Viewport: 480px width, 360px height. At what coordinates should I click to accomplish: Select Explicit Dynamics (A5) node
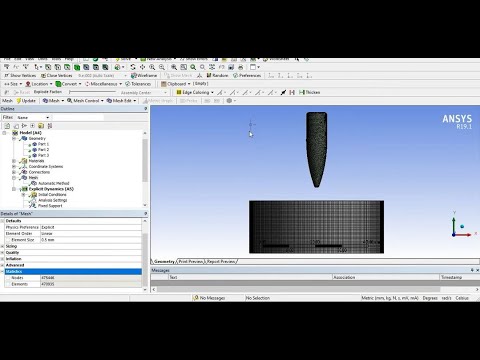51,189
